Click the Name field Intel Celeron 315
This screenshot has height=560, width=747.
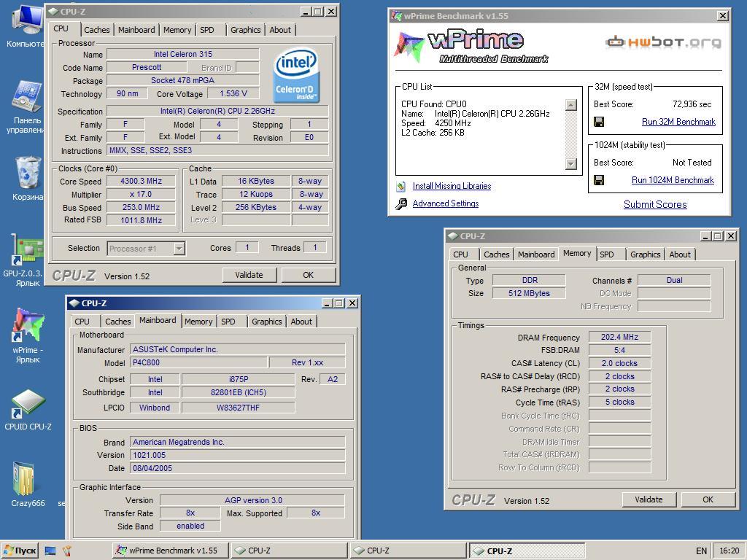click(x=183, y=54)
